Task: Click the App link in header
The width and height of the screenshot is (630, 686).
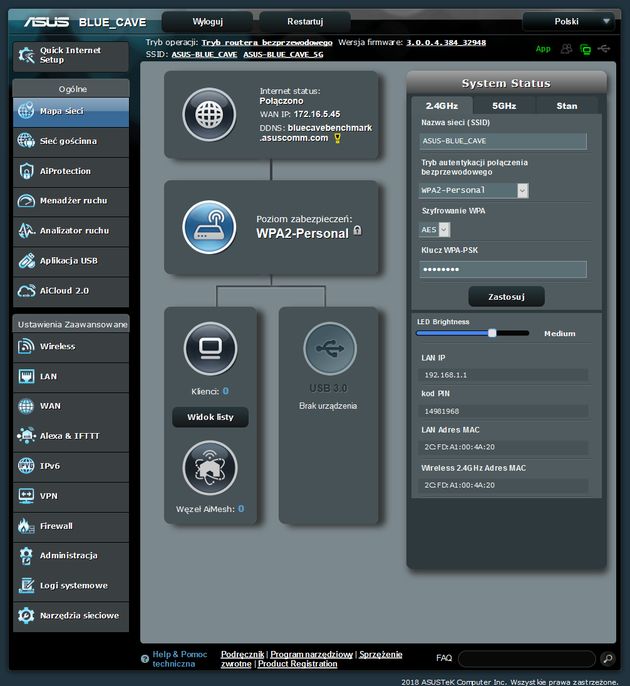Action: pyautogui.click(x=543, y=49)
